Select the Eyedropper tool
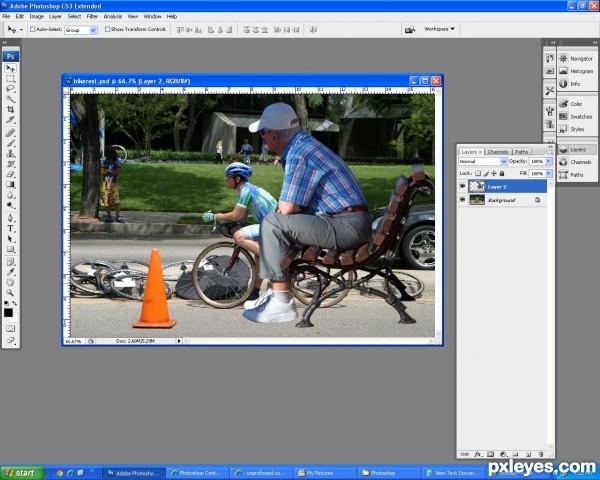 click(x=10, y=272)
